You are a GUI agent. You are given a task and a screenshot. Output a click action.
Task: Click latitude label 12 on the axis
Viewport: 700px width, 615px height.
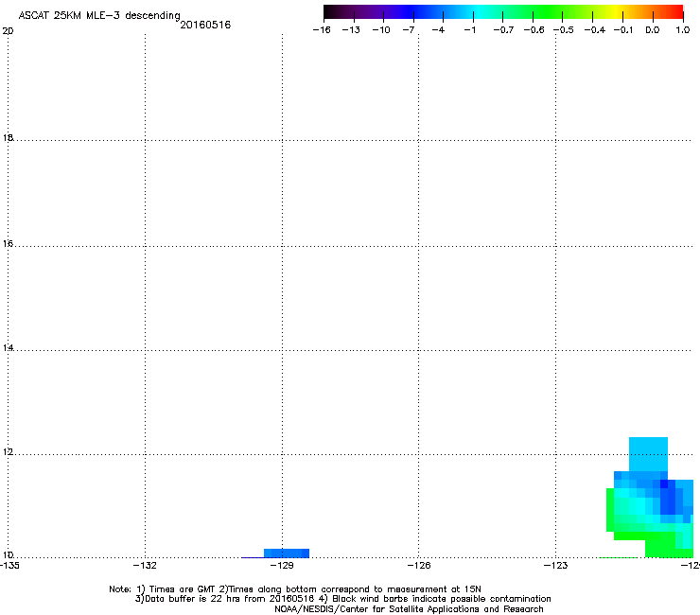pyautogui.click(x=8, y=452)
